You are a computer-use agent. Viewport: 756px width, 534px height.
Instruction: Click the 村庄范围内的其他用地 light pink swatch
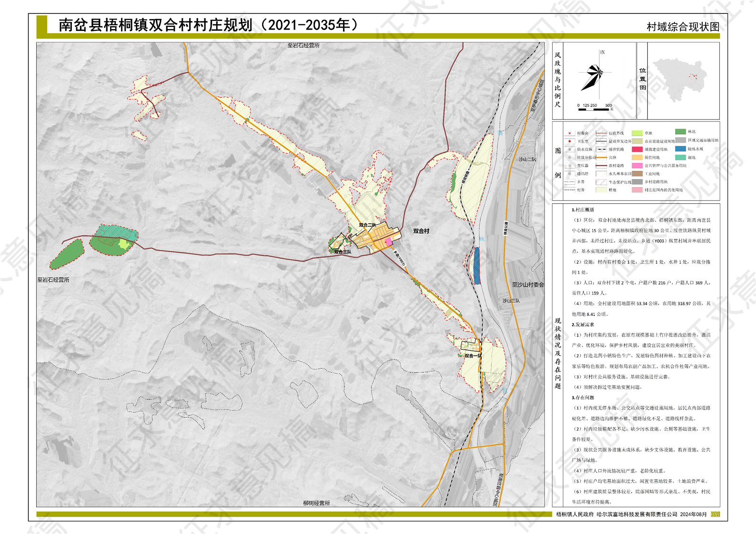[x=637, y=190]
